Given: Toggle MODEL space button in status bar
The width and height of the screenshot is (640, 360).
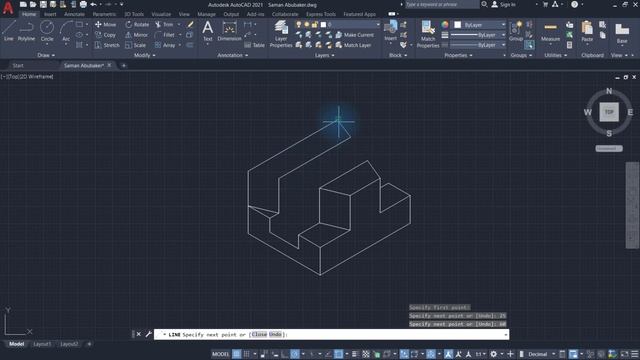Looking at the screenshot, I should (x=220, y=354).
